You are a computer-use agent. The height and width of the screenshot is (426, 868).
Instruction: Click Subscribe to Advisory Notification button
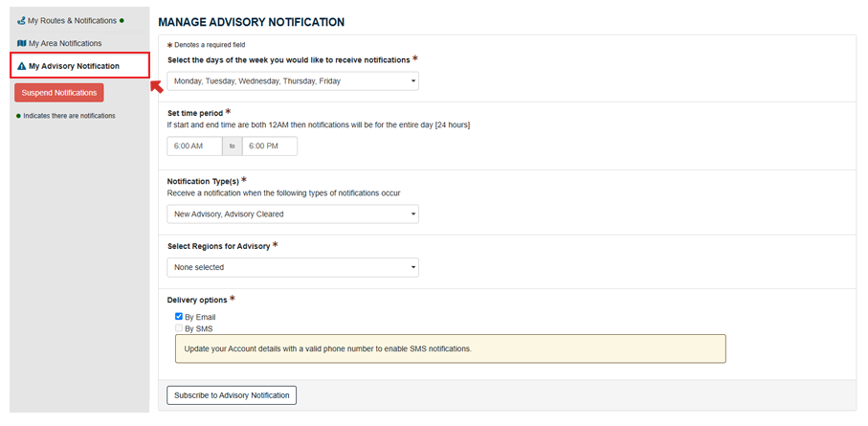point(232,395)
